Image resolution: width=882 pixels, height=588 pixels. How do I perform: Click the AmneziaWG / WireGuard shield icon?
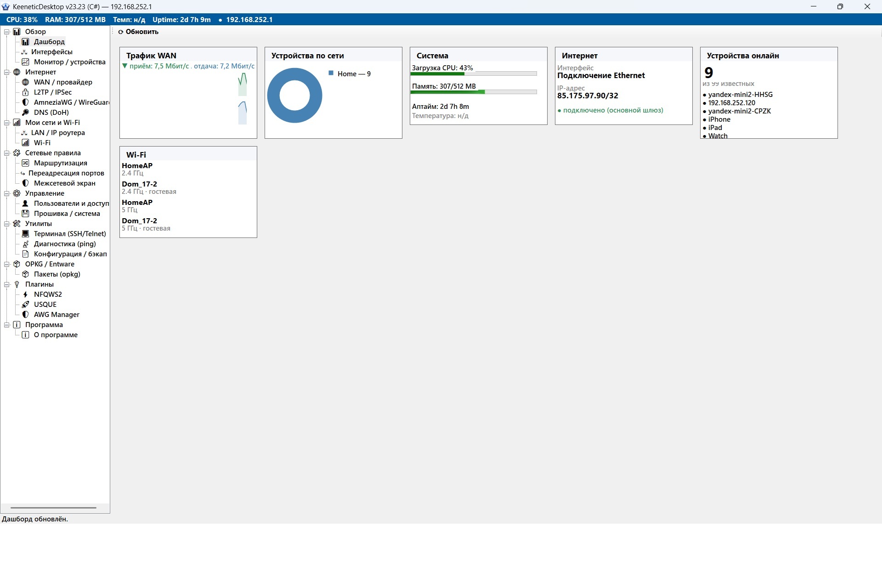pyautogui.click(x=26, y=102)
